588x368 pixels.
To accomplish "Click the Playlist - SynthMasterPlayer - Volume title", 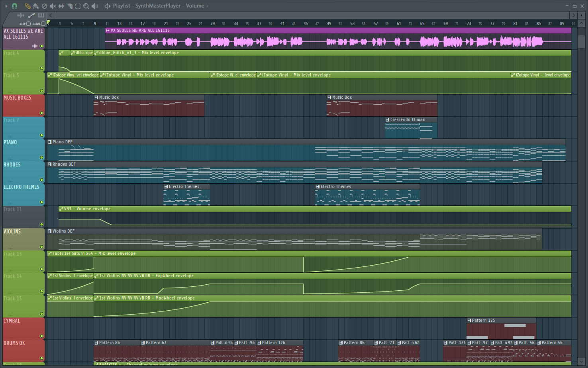I will pyautogui.click(x=159, y=6).
